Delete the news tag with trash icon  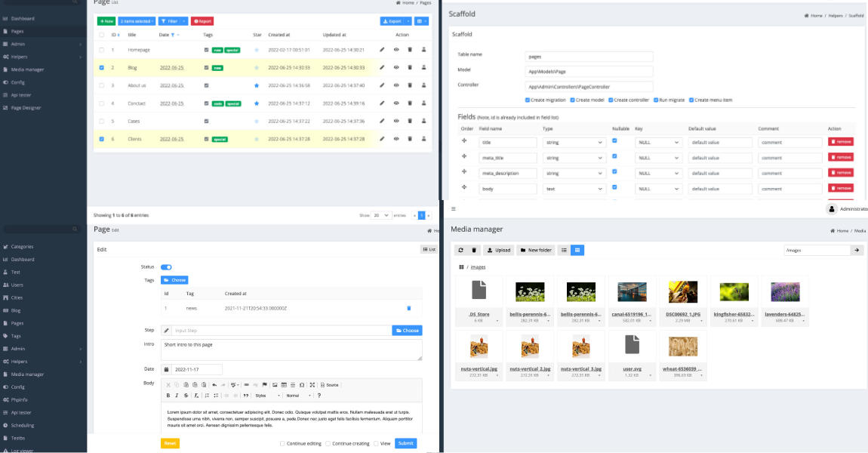click(x=409, y=308)
